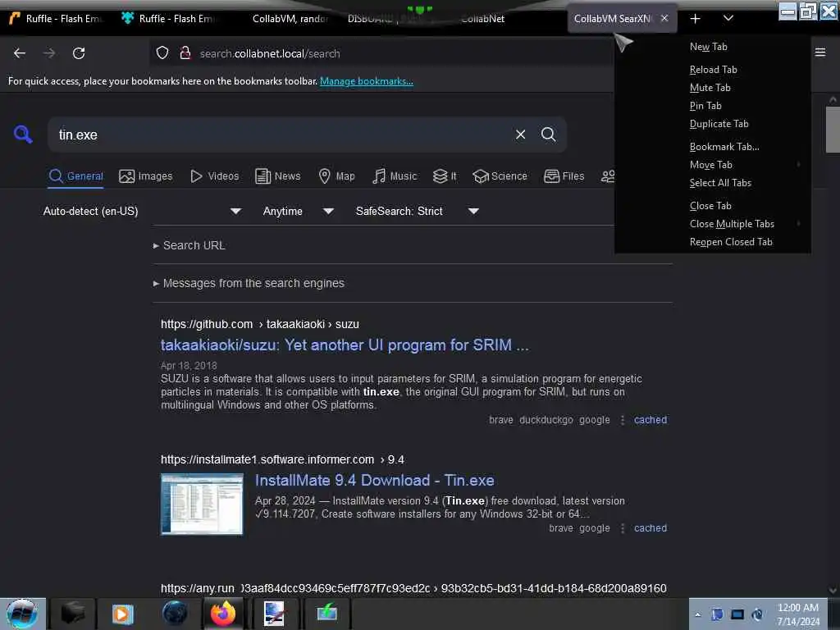
Task: Expand Messages from the search engines
Action: pyautogui.click(x=249, y=283)
